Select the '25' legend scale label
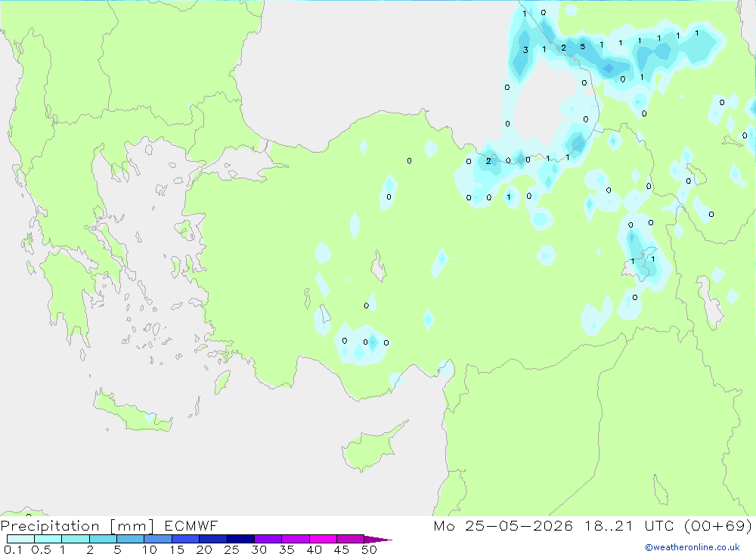This screenshot has height=554, width=756. click(232, 549)
